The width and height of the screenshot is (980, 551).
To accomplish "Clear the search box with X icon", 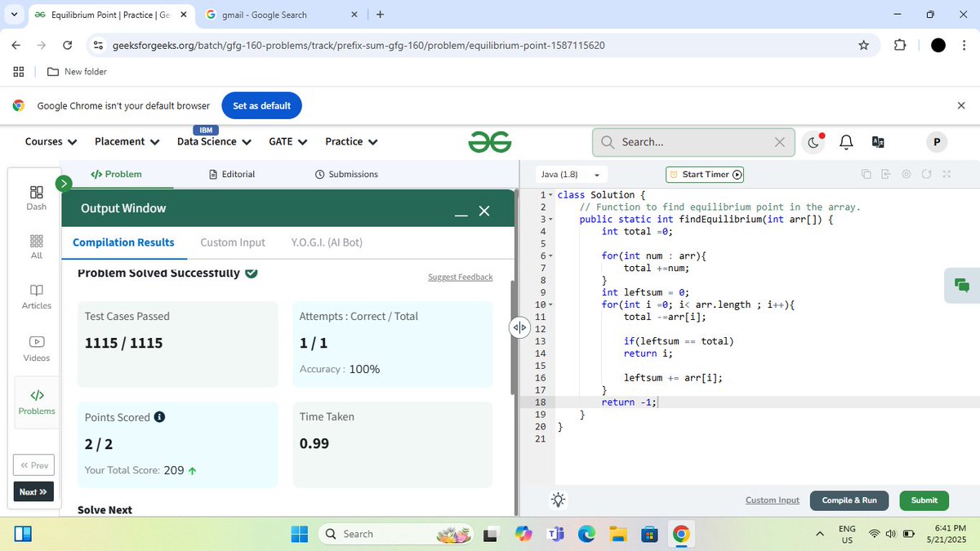I will click(x=780, y=142).
